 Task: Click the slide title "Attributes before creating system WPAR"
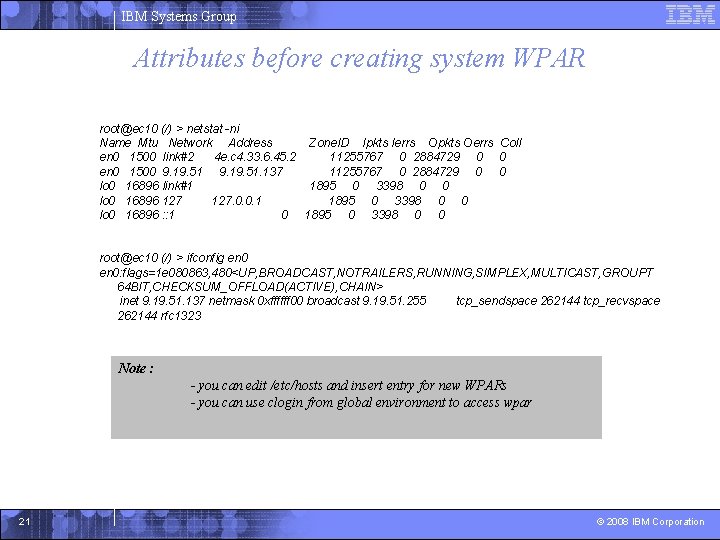[360, 58]
